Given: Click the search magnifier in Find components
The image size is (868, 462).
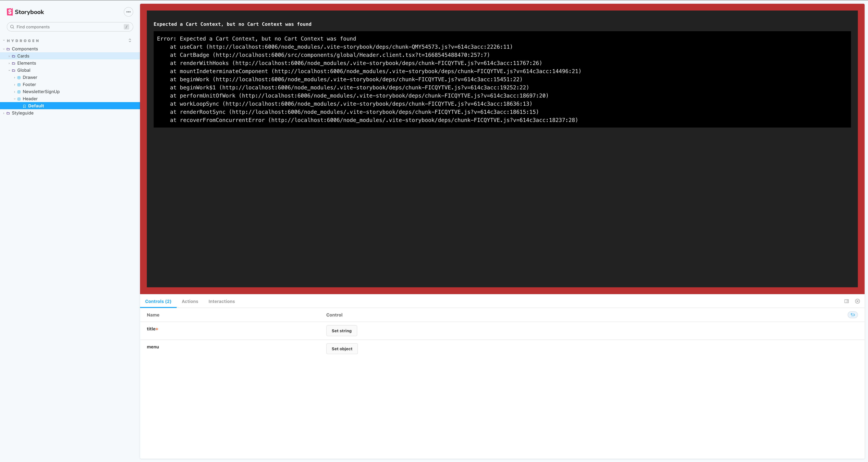Looking at the screenshot, I should (x=12, y=27).
